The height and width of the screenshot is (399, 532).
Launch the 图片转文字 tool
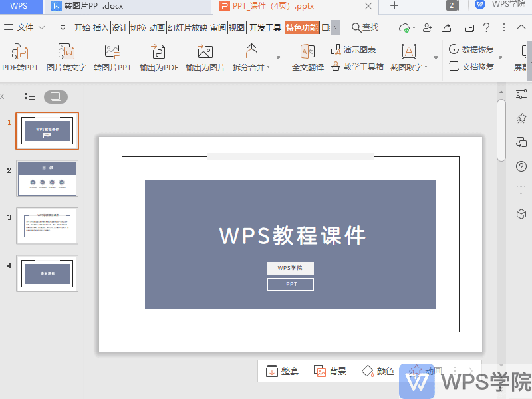(66, 57)
